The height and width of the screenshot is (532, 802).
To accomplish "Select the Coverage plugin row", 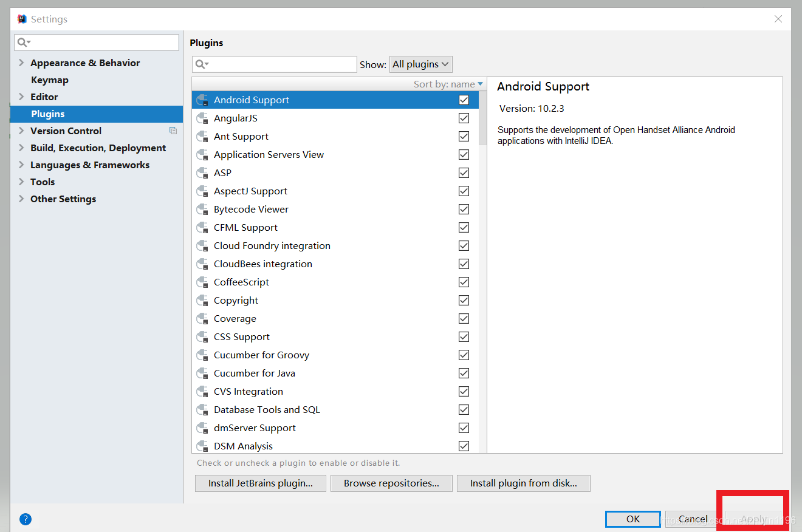I will pos(335,319).
